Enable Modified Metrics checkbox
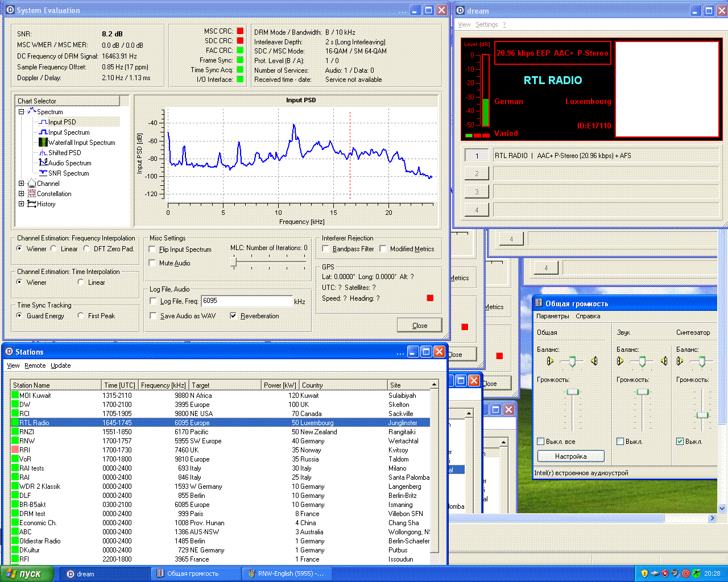The height and width of the screenshot is (582, 728). pyautogui.click(x=383, y=249)
